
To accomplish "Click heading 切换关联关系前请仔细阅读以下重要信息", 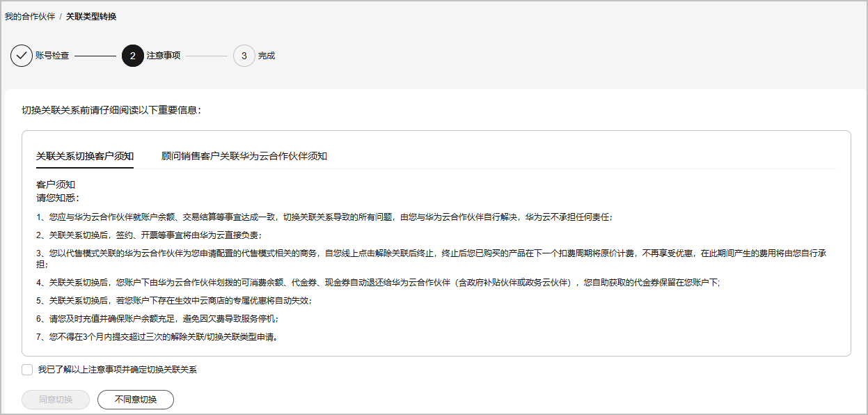I will [x=111, y=110].
